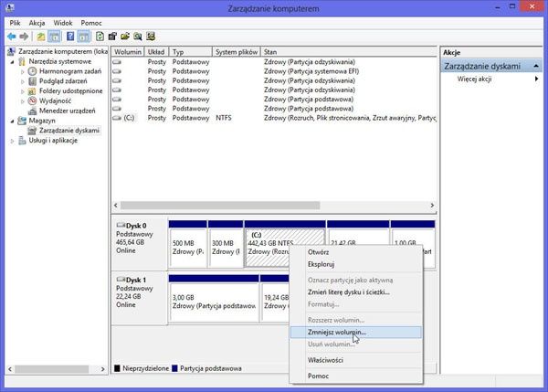Expand the Usługi i aplikacje node arrow
The height and width of the screenshot is (392, 548).
[x=12, y=141]
